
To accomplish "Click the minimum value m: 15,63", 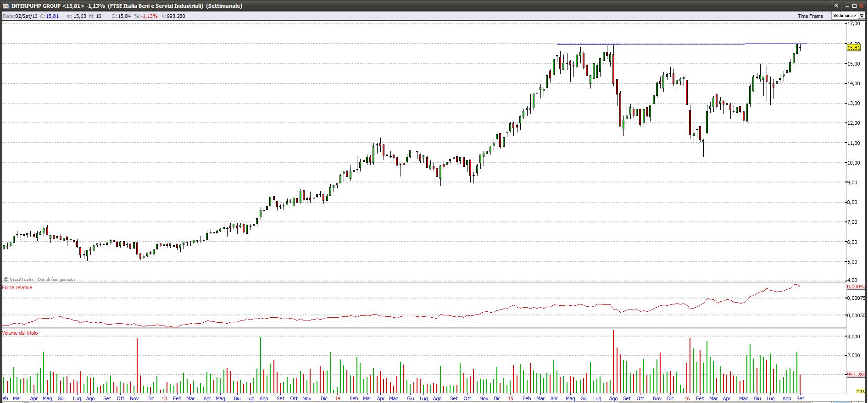I will 76,16.
